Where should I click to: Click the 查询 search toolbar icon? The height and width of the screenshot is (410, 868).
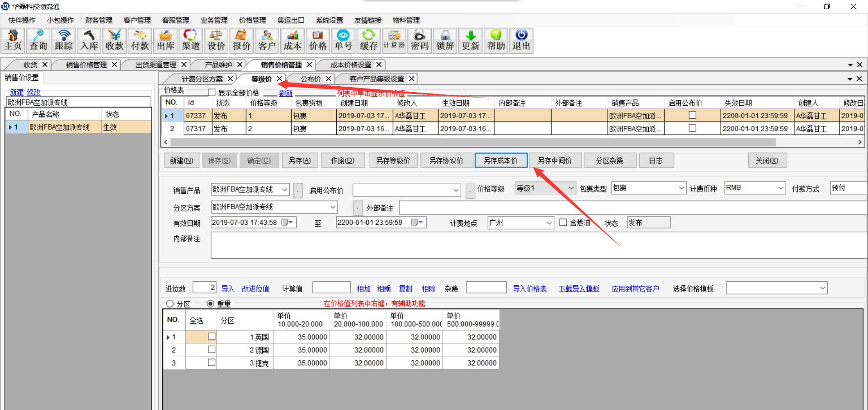[x=38, y=41]
